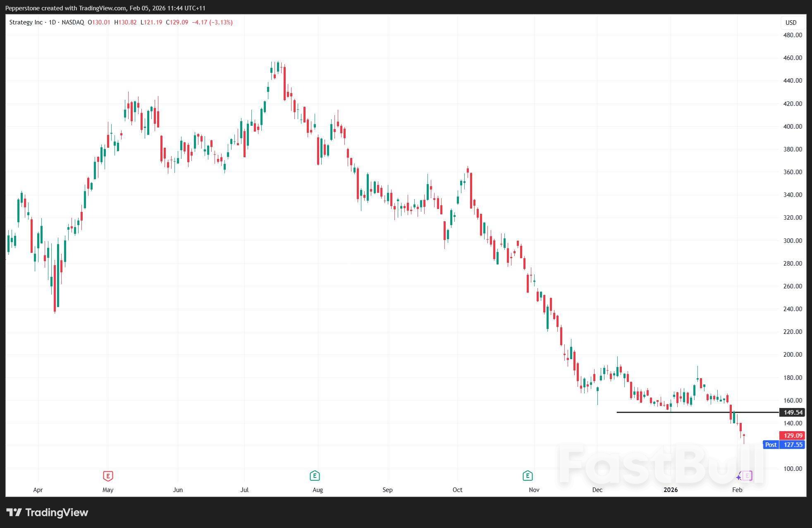812x528 pixels.
Task: Click the green earnings marker near August
Action: 315,476
